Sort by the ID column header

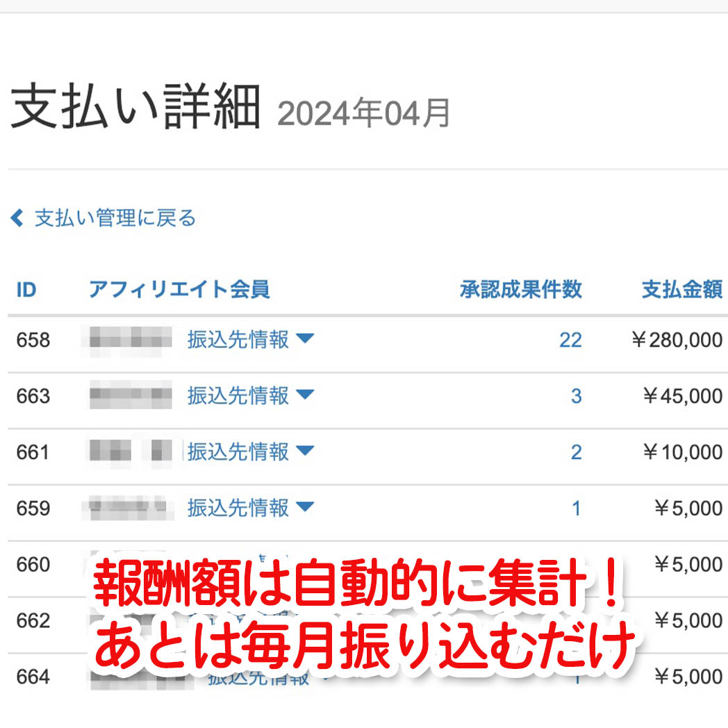tap(26, 290)
